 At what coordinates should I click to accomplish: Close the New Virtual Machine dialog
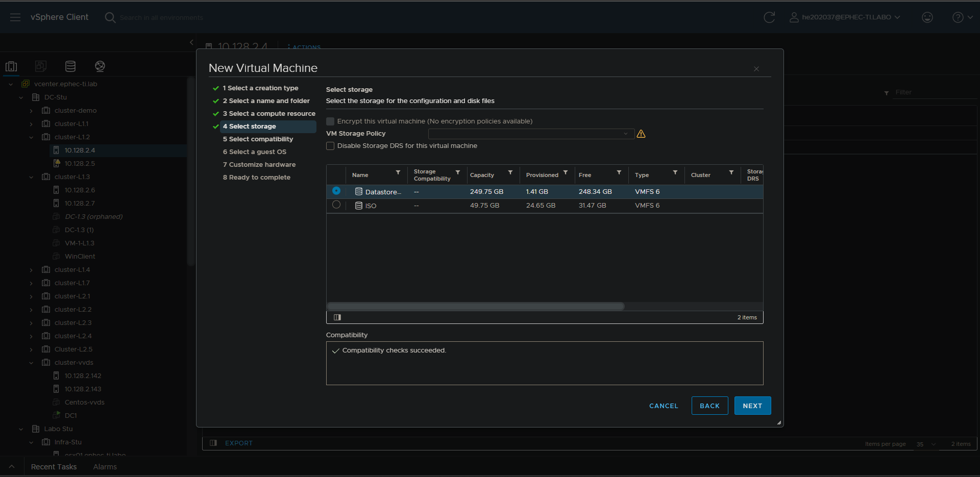tap(756, 69)
